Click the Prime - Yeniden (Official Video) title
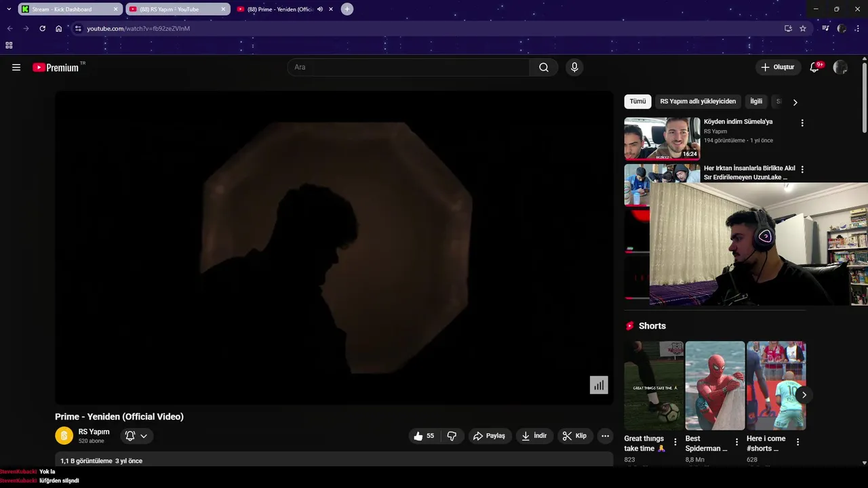Viewport: 868px width, 488px height. pos(119,417)
